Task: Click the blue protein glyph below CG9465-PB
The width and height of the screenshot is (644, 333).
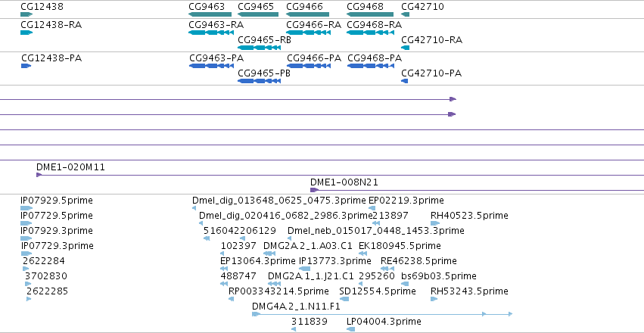Action: 259,81
